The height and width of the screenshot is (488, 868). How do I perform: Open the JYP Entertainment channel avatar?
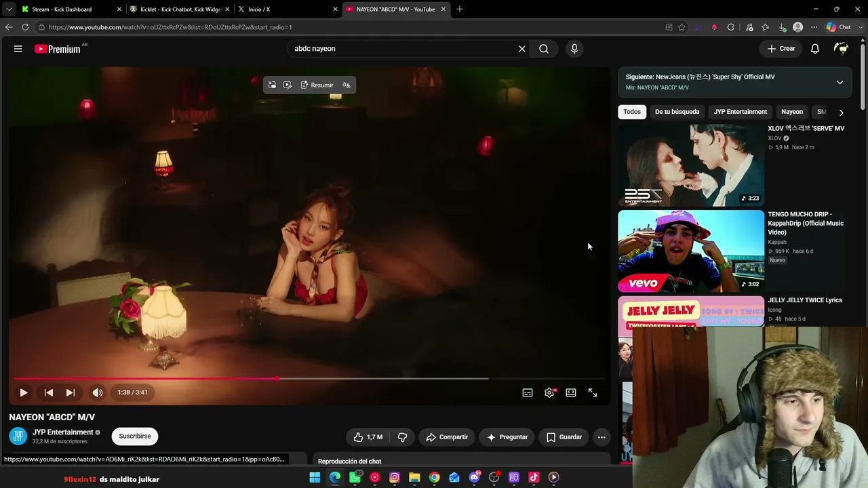pyautogui.click(x=18, y=436)
